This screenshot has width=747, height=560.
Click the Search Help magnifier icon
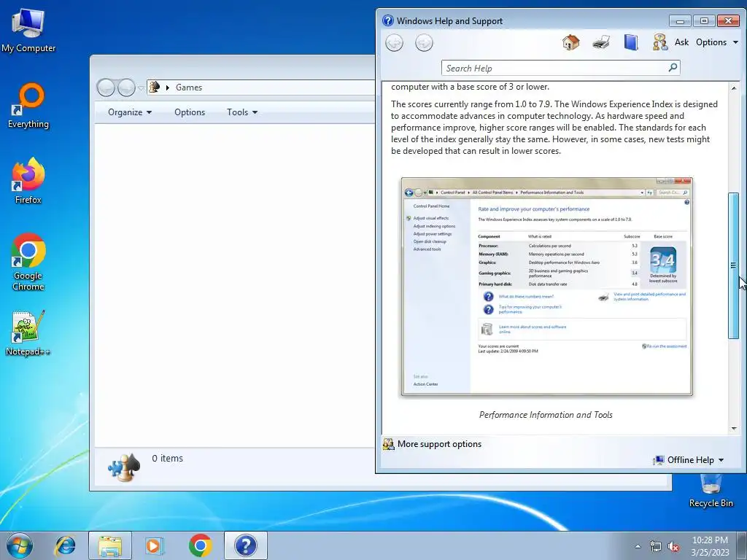(x=673, y=68)
